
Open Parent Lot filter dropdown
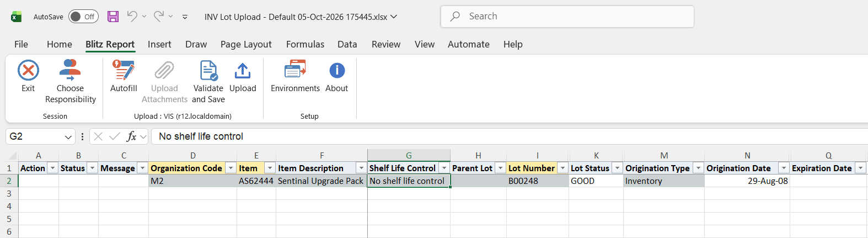click(x=500, y=168)
